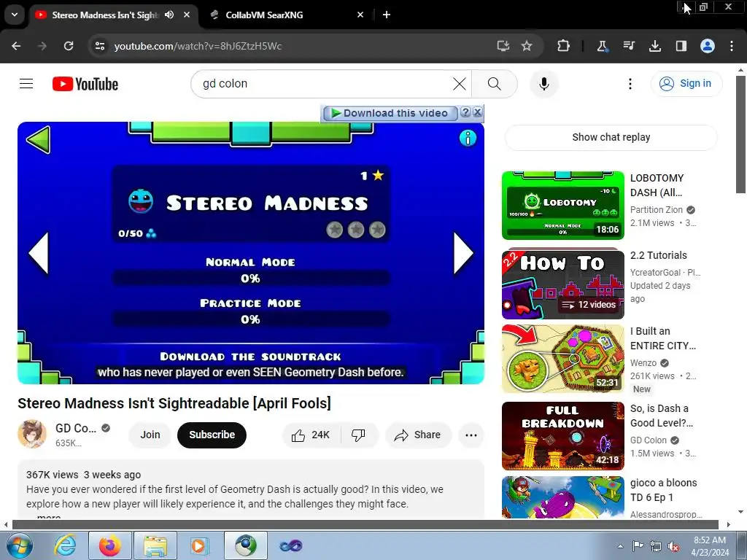Viewport: 747px width, 560px height.
Task: Open the YouTube hamburger guide menu
Action: coord(26,84)
